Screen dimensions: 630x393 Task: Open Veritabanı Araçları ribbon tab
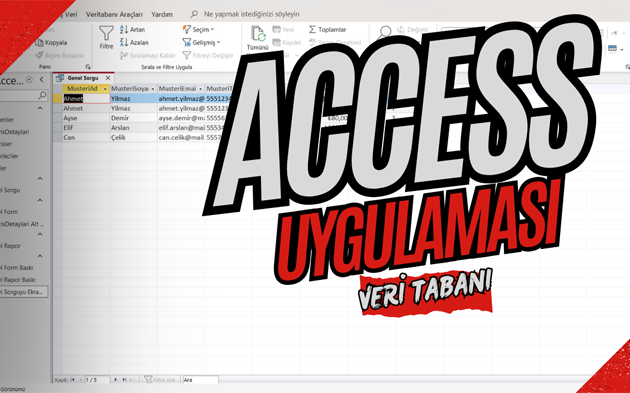click(x=114, y=14)
